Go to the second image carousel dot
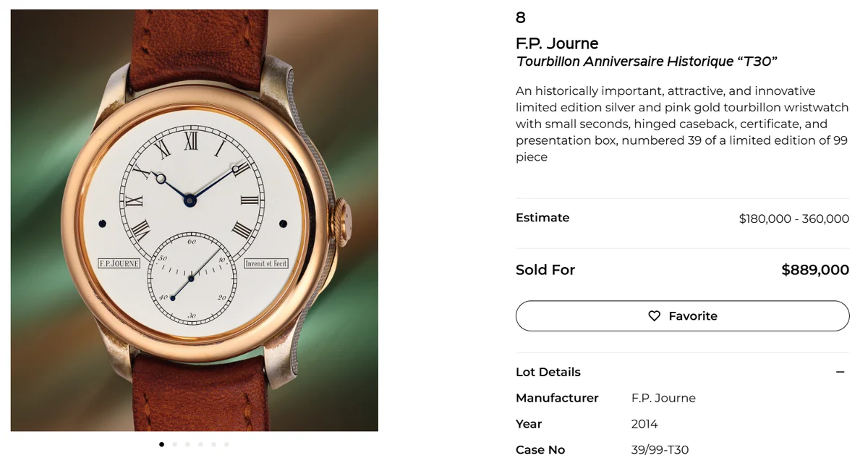 pyautogui.click(x=174, y=444)
